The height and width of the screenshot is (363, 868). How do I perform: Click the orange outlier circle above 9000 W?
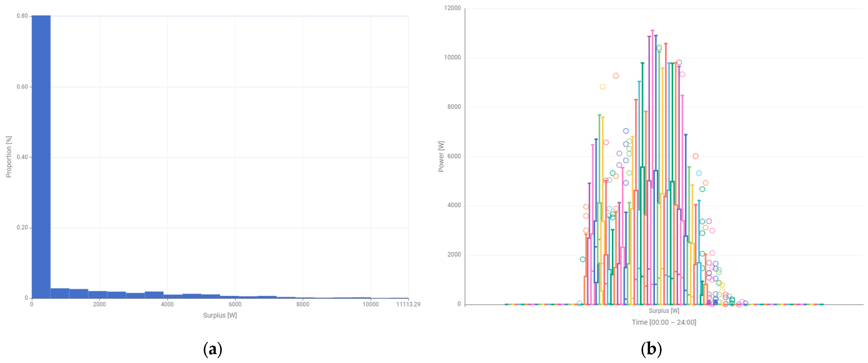(616, 76)
